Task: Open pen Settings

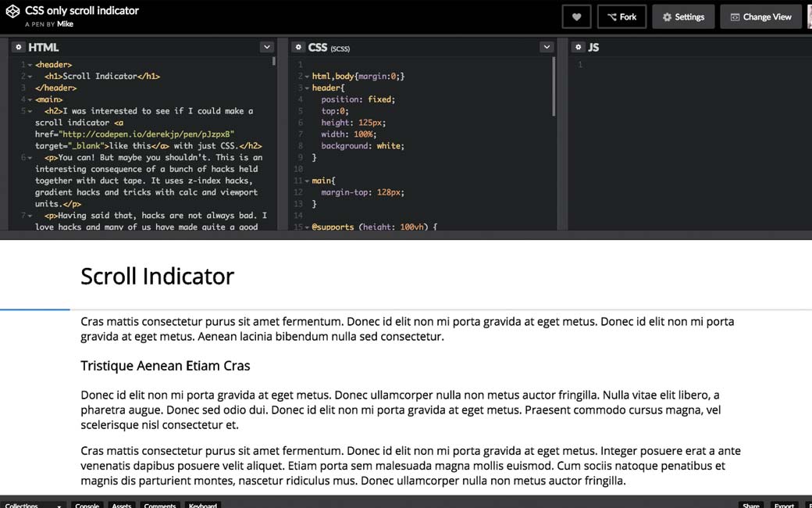Action: pyautogui.click(x=683, y=17)
